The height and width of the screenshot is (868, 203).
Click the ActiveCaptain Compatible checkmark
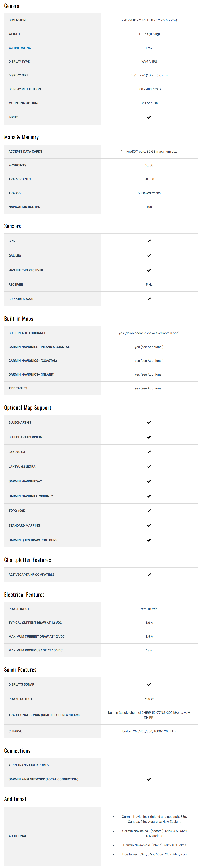coord(149,575)
